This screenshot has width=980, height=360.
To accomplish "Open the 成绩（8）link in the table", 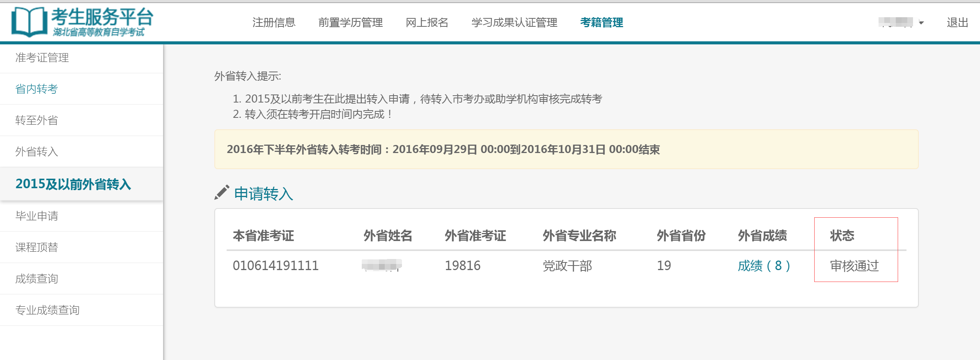I will (x=764, y=266).
